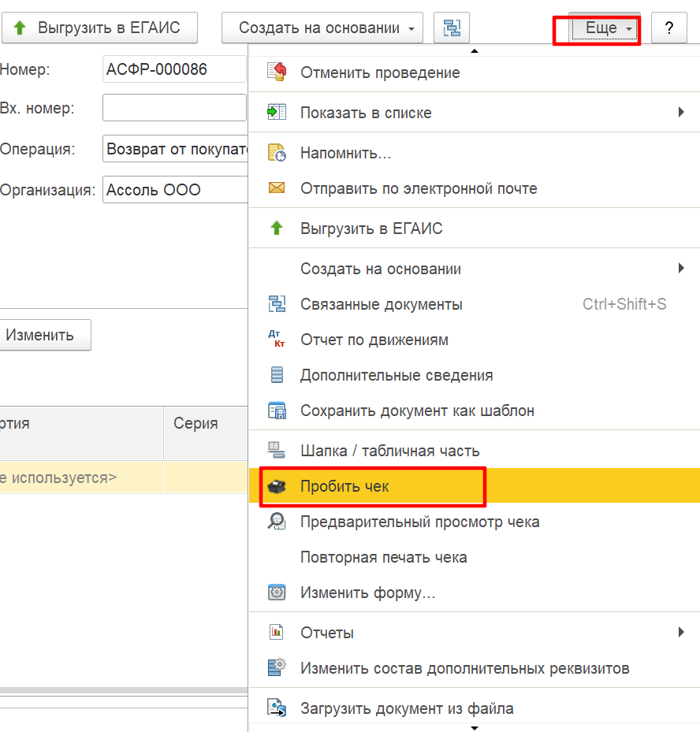Image resolution: width=700 pixels, height=732 pixels.
Task: Click menu scroll-up arrow at top
Action: pos(475,50)
